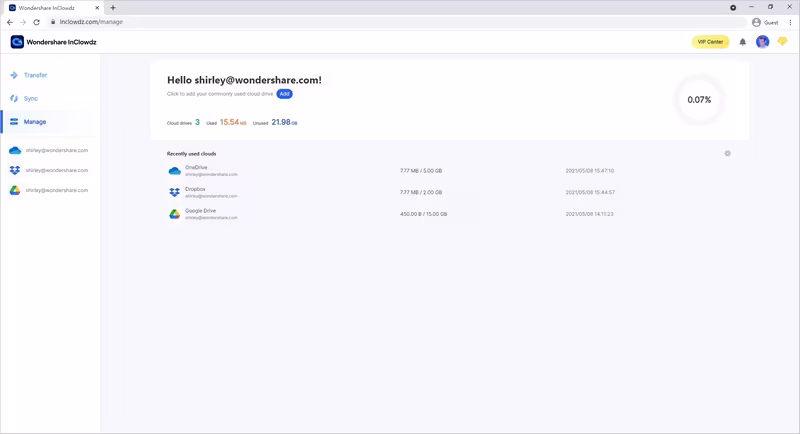800x434 pixels.
Task: Click the Add cloud drive button
Action: point(284,94)
